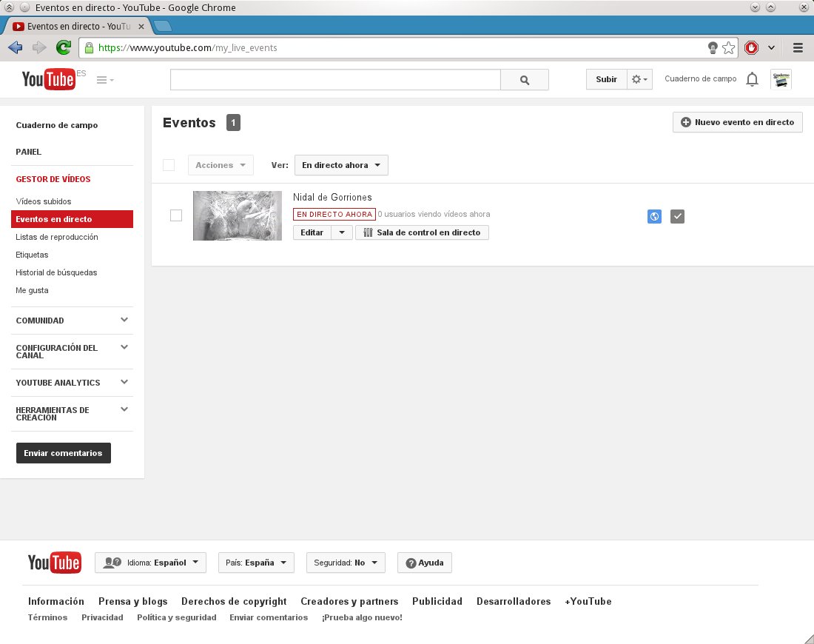Click the browser back arrow
Image resolution: width=814 pixels, height=644 pixels.
coord(15,48)
